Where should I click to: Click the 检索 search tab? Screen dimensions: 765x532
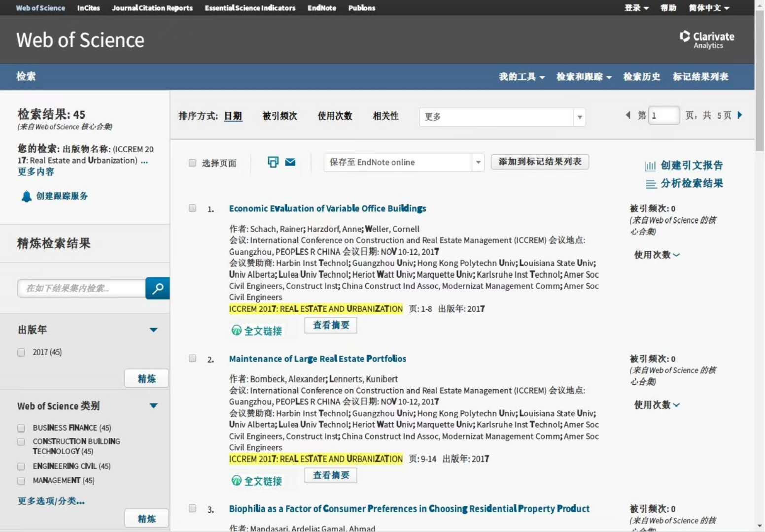pos(26,76)
